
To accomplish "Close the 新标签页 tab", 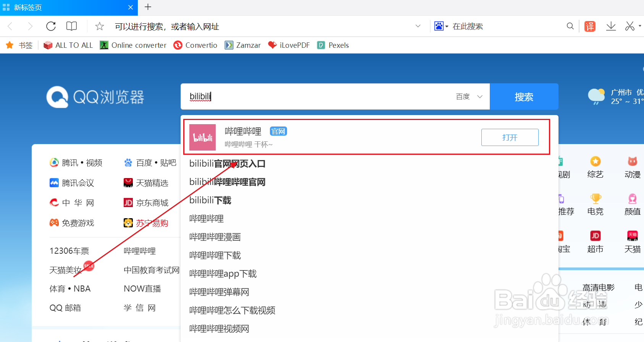I will tap(131, 7).
